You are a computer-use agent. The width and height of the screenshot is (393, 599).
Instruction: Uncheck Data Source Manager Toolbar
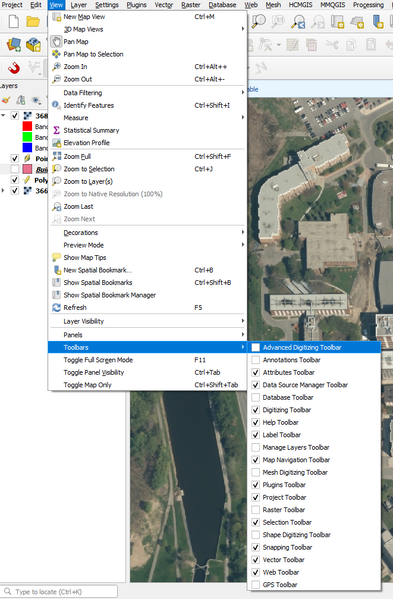coord(256,385)
